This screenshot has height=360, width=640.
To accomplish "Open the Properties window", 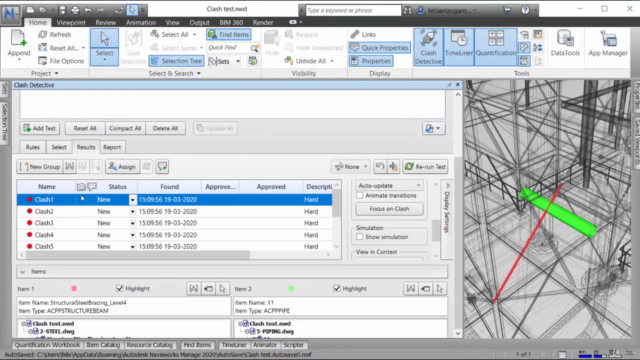I will click(371, 61).
